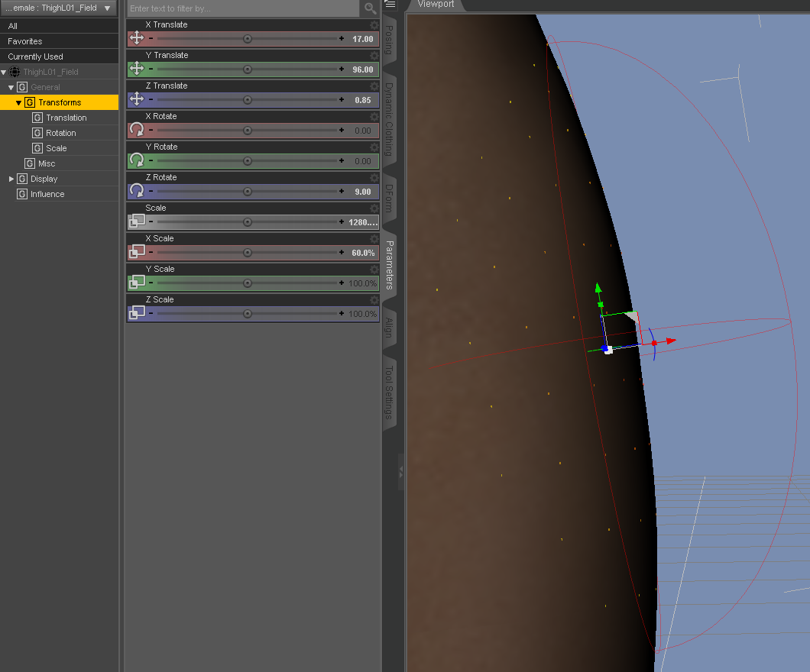Click the Z Translate move icon
Image resolution: width=810 pixels, height=672 pixels.
pos(137,99)
